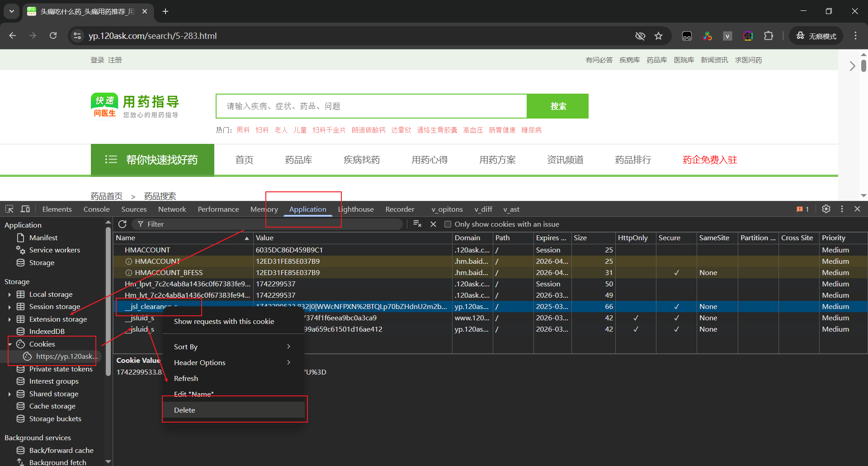The image size is (868, 466).
Task: Click the 登录 login link
Action: (97, 60)
